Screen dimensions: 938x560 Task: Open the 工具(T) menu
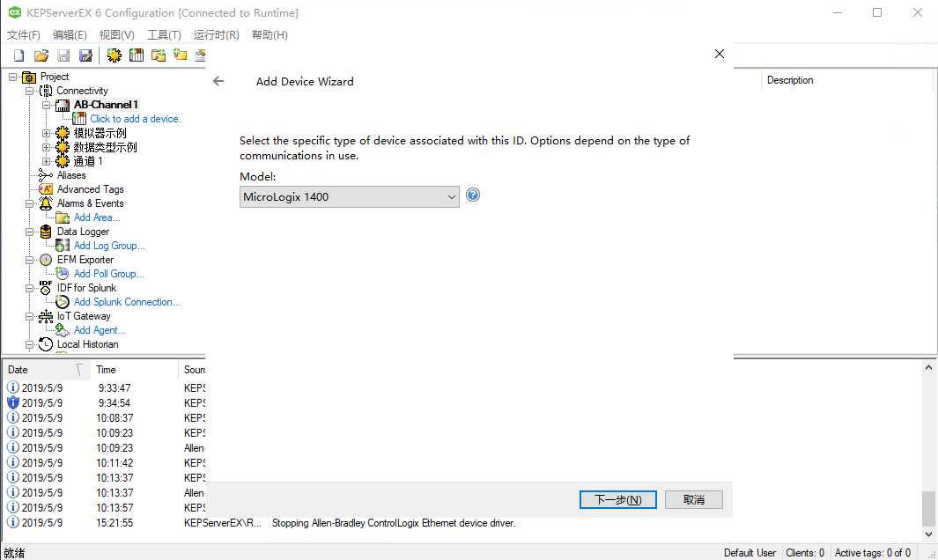(164, 34)
